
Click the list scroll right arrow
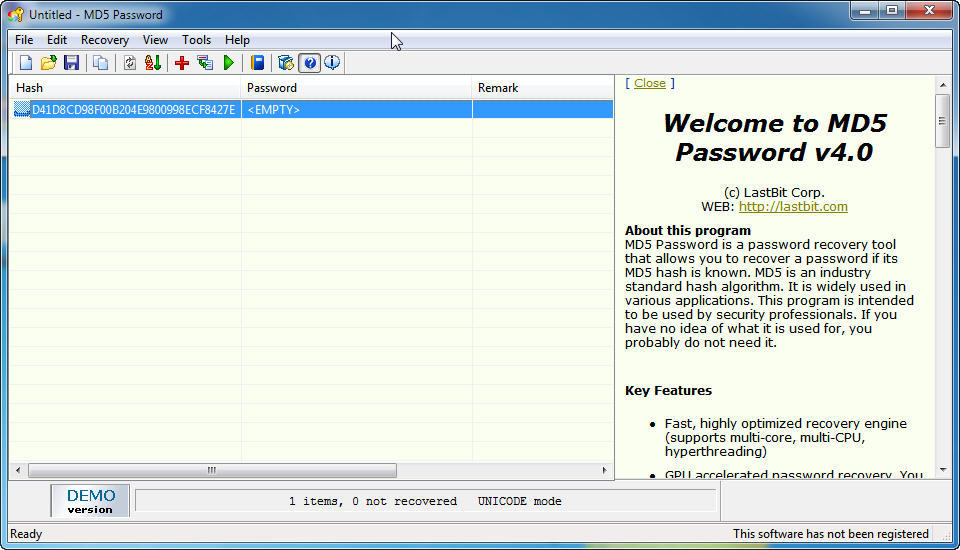[x=605, y=470]
